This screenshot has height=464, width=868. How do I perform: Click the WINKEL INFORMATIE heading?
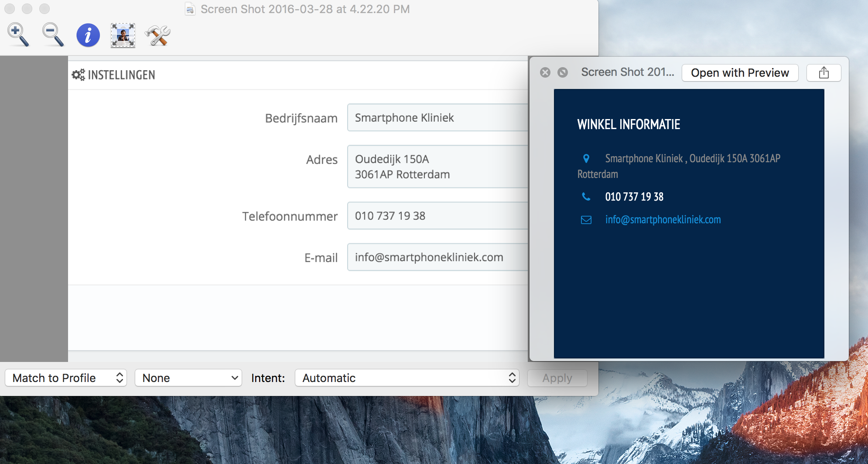click(x=629, y=125)
